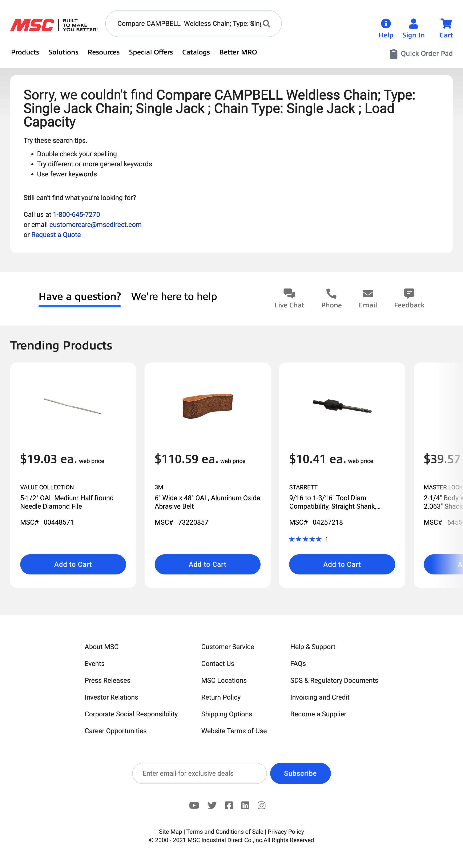Expand the Resources menu
The height and width of the screenshot is (868, 463).
point(104,52)
